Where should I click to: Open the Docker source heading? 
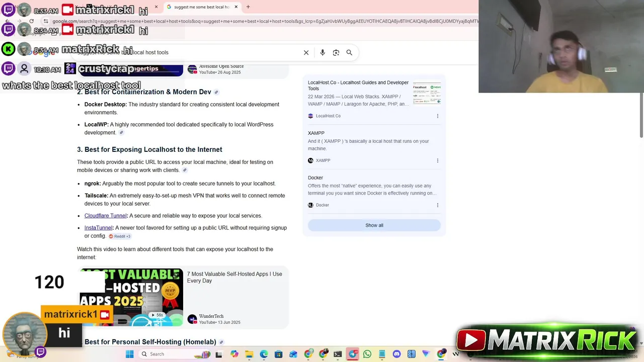click(x=315, y=178)
